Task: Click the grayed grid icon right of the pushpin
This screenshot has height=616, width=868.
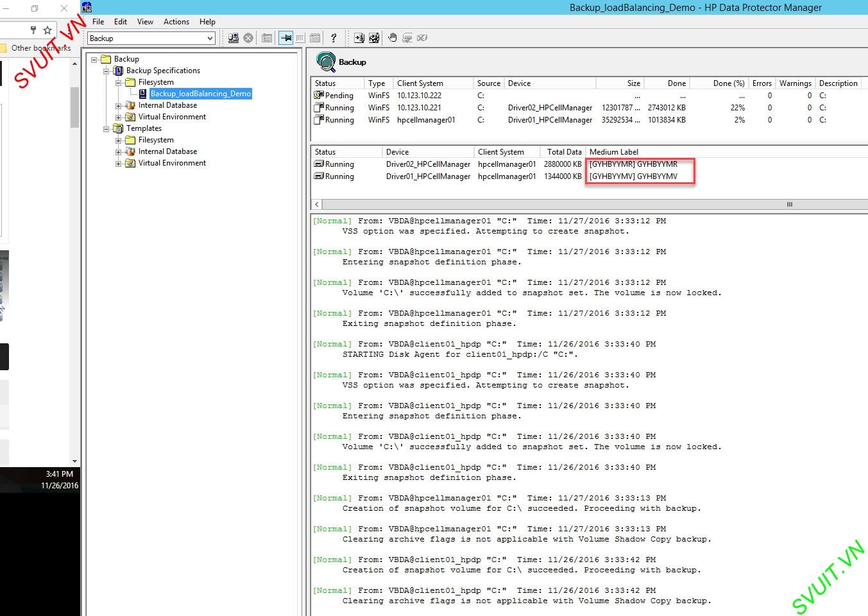Action: 300,38
